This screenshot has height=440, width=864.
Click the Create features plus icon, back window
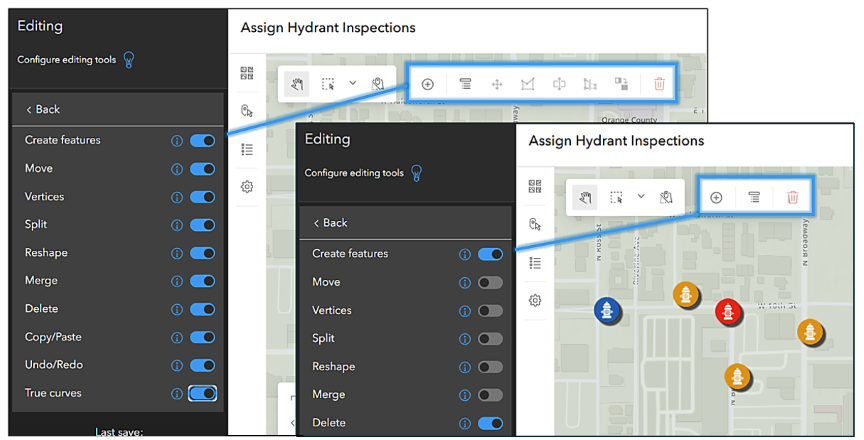pyautogui.click(x=428, y=84)
